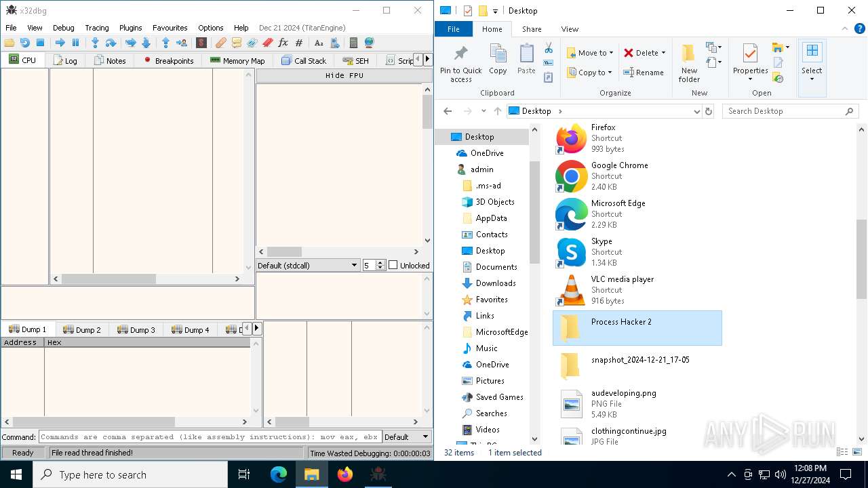This screenshot has height=488, width=868.
Task: Click the Refresh button beside the address bar
Action: [x=709, y=111]
